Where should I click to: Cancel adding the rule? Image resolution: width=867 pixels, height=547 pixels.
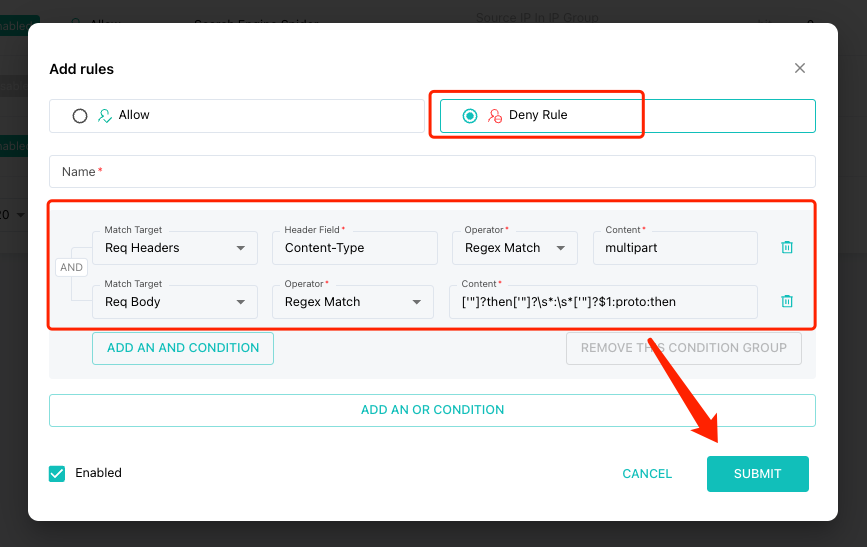click(x=647, y=474)
